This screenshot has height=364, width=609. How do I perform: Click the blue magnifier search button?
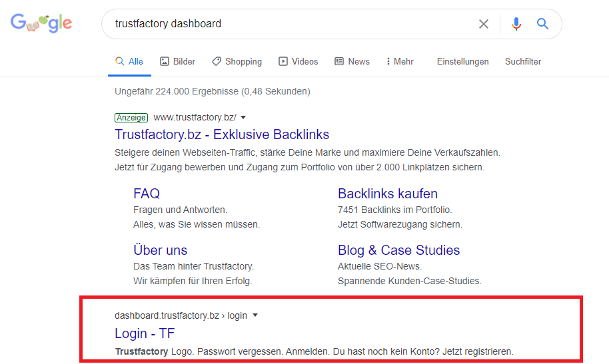point(543,24)
